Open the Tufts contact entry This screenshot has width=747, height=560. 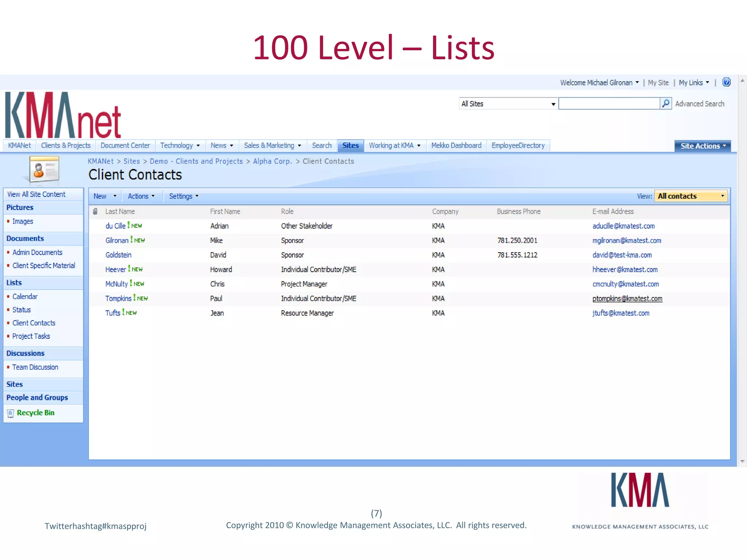[x=113, y=313]
